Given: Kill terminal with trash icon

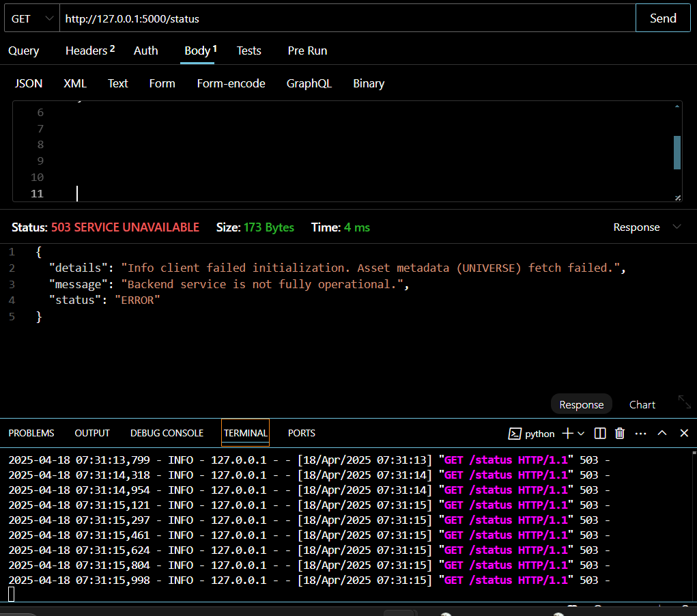Looking at the screenshot, I should (620, 433).
